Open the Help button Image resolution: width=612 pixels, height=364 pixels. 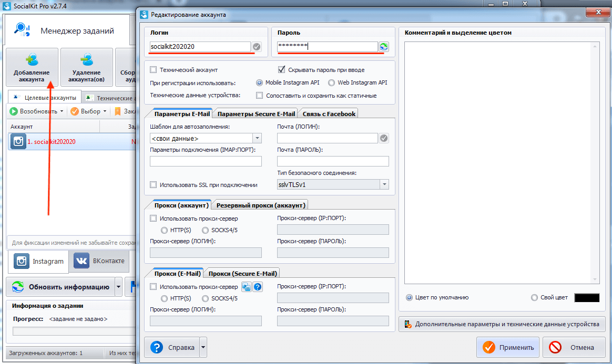click(172, 347)
